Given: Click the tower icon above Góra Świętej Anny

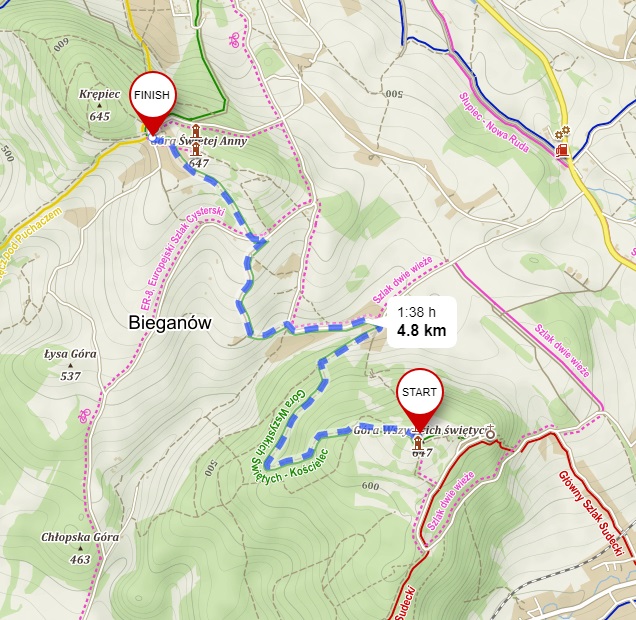Looking at the screenshot, I should click(x=196, y=131).
